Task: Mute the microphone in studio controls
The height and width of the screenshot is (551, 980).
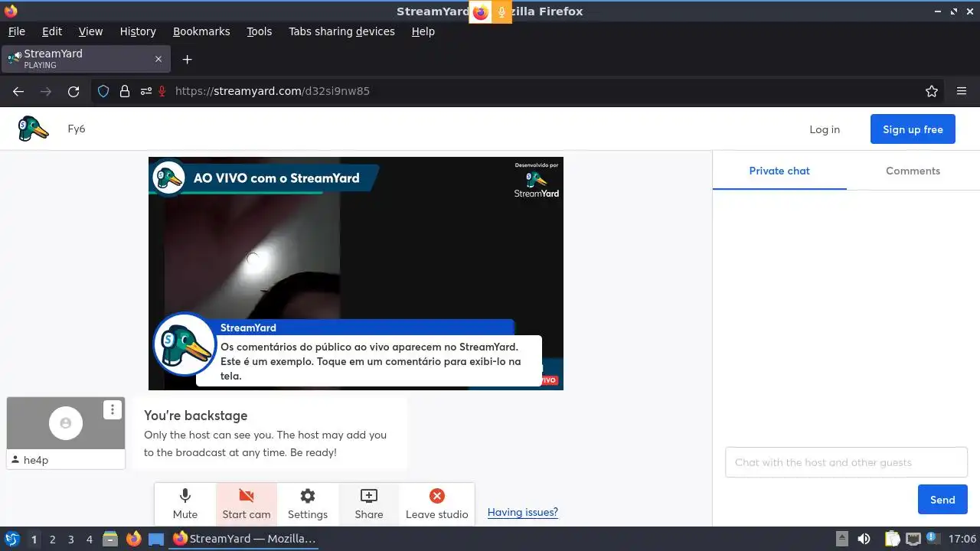Action: (185, 504)
